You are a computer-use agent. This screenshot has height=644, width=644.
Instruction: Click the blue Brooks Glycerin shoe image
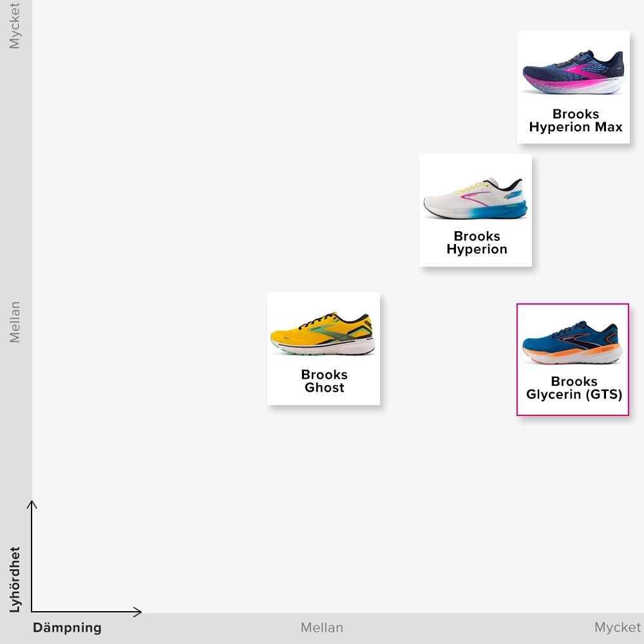click(x=572, y=343)
